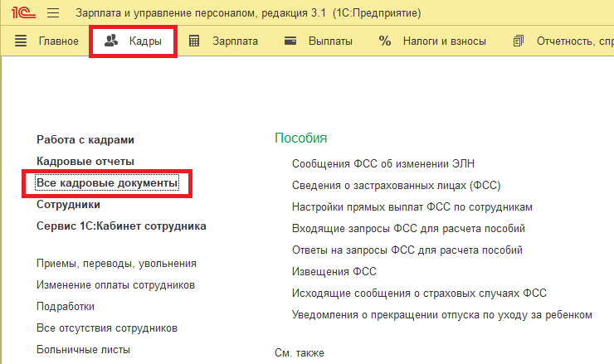Screen dimensions: 614x364
Task: Click the 1C logo icon
Action: pyautogui.click(x=23, y=13)
